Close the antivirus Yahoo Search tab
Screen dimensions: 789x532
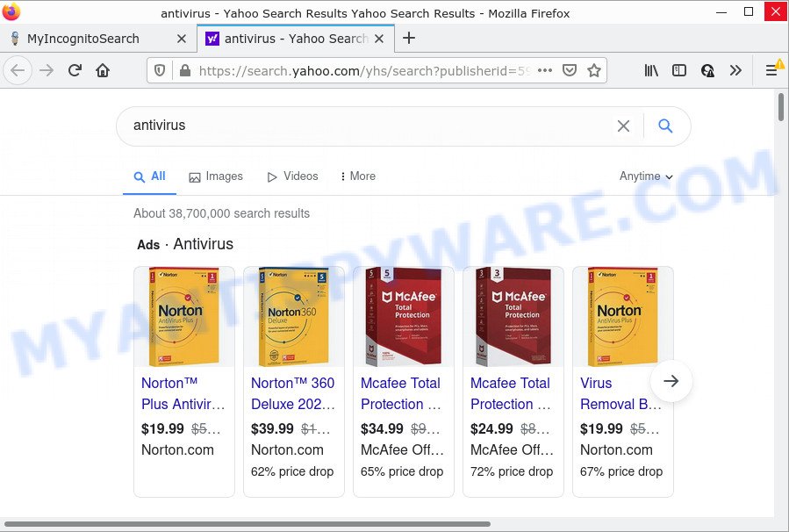tap(379, 39)
